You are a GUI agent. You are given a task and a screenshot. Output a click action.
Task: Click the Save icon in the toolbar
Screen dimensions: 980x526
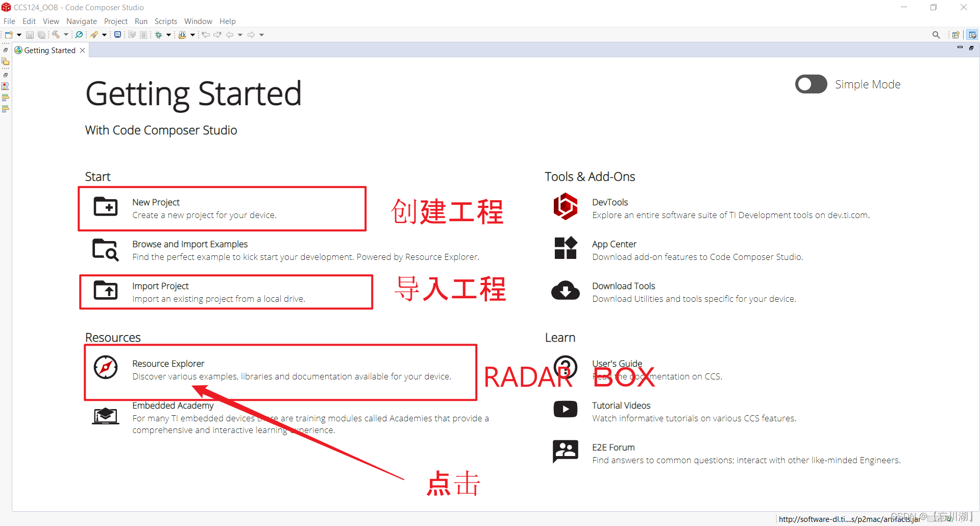(x=30, y=34)
